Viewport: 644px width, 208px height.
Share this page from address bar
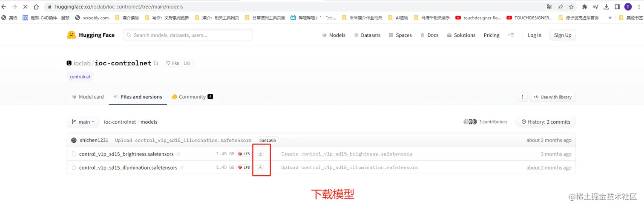561,7
